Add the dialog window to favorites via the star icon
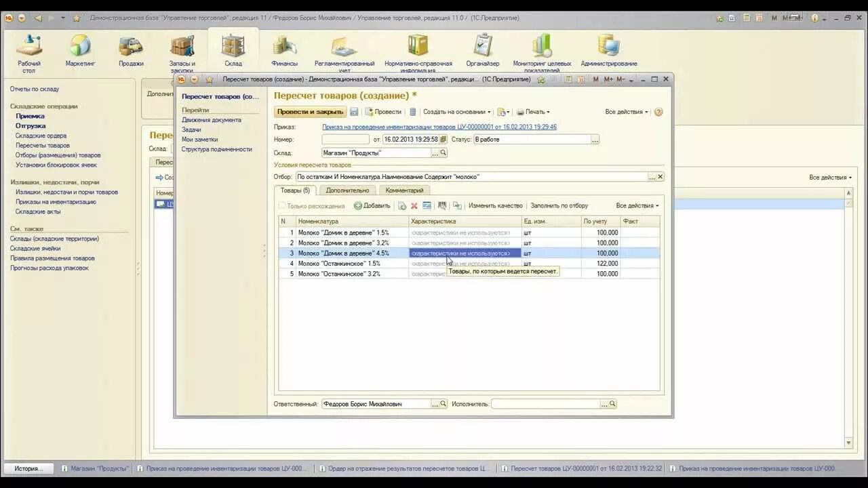The height and width of the screenshot is (488, 868). click(209, 79)
